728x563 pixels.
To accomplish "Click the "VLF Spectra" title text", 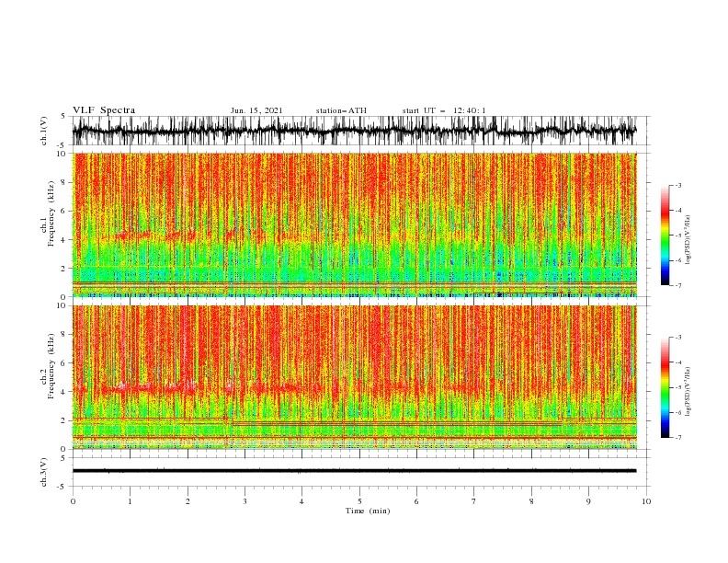I will [104, 110].
